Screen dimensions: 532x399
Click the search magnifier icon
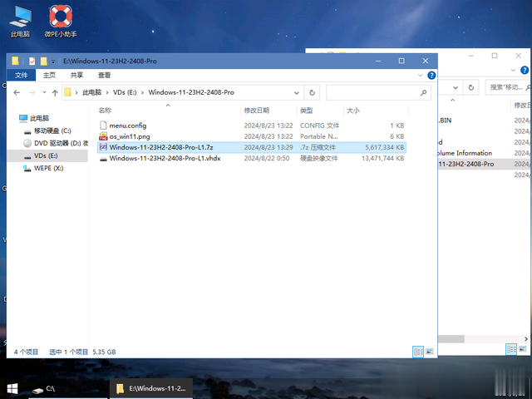click(x=423, y=93)
